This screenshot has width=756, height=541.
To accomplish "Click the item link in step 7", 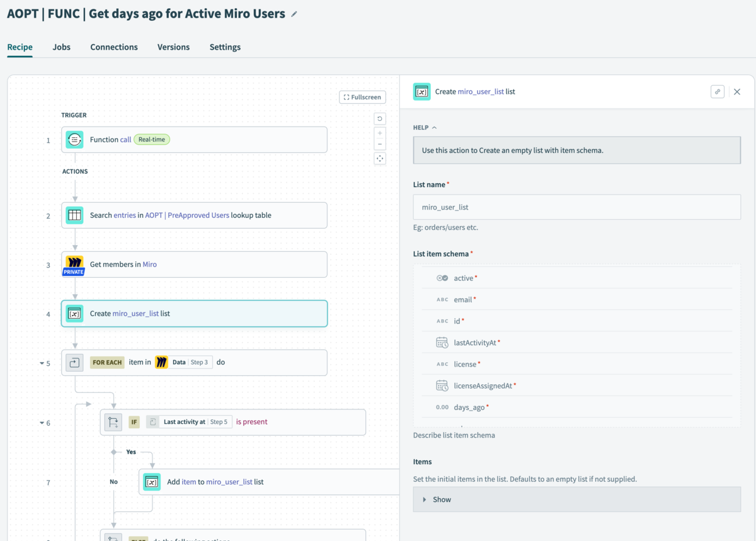I will (x=189, y=482).
